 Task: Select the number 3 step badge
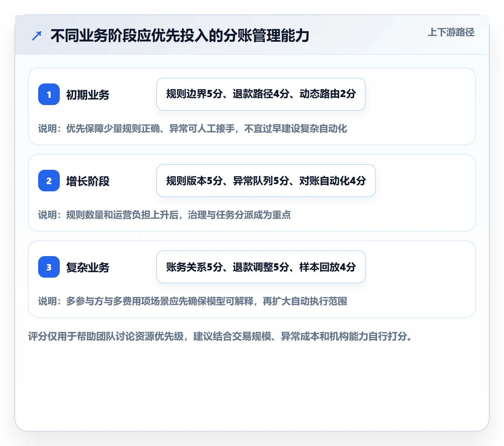click(x=49, y=267)
